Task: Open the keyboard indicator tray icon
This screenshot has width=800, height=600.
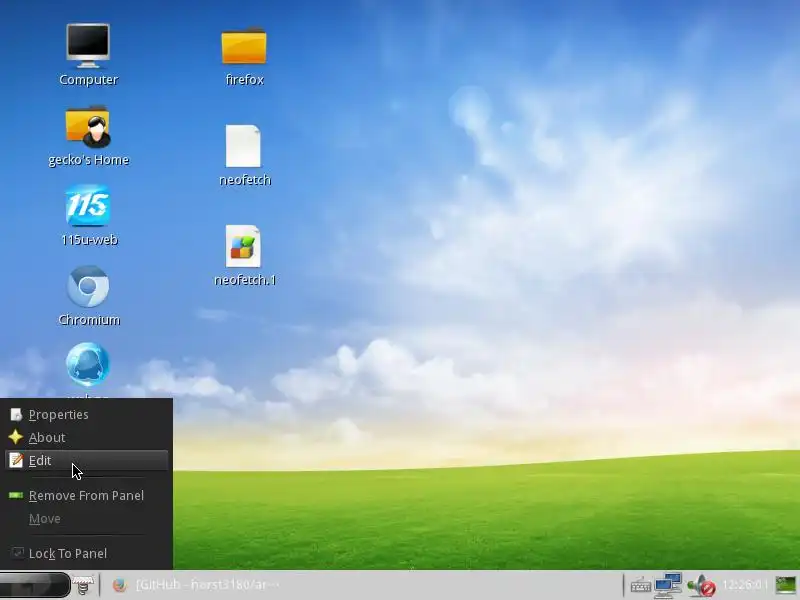Action: 640,586
